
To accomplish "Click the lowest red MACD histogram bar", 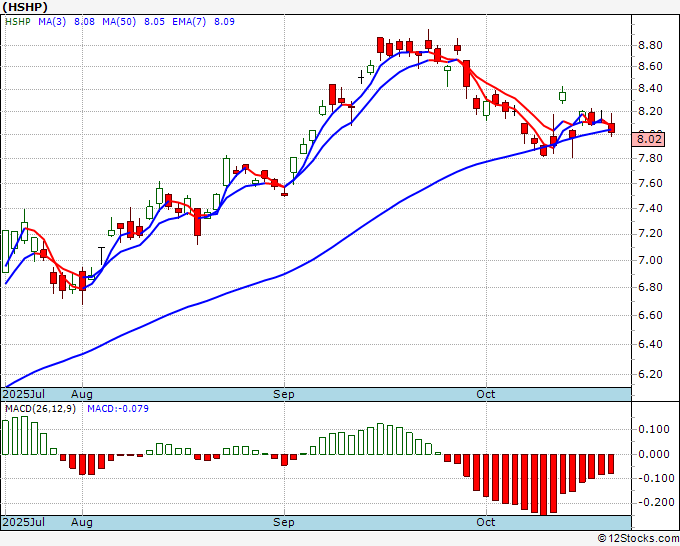I will 544,484.
